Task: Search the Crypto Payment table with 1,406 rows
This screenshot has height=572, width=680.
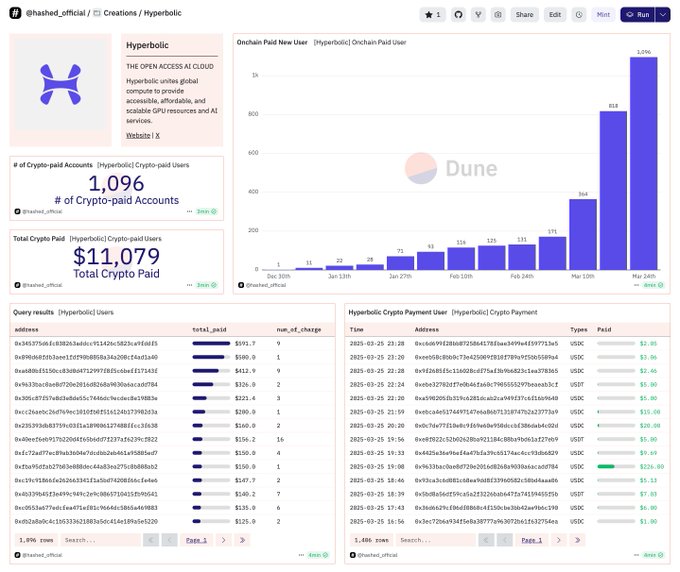Action: pos(435,540)
